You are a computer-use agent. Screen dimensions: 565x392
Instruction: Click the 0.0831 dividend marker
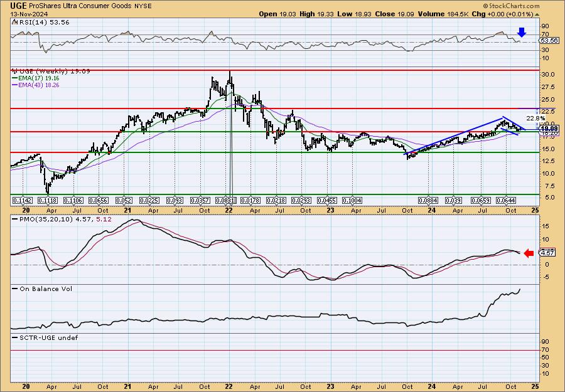point(225,200)
